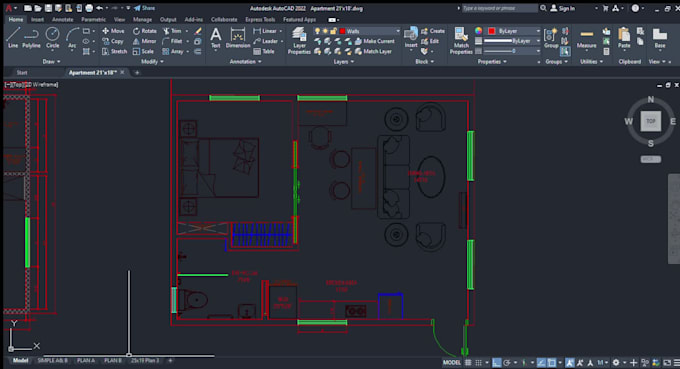Toggle ortho mode in status bar

497,362
